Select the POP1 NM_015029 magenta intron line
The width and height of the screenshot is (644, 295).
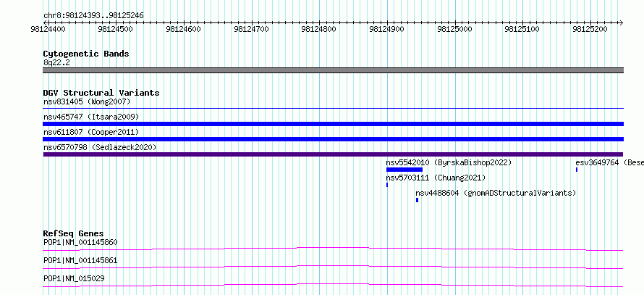click(333, 285)
